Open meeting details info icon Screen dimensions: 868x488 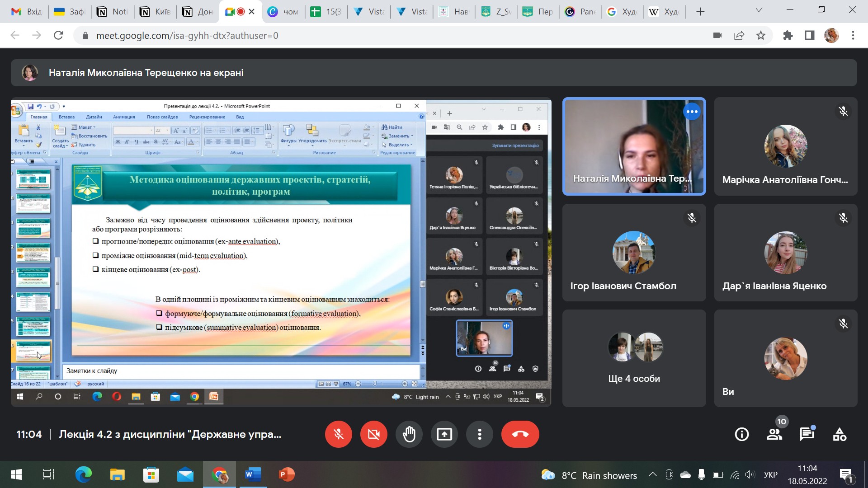point(742,434)
